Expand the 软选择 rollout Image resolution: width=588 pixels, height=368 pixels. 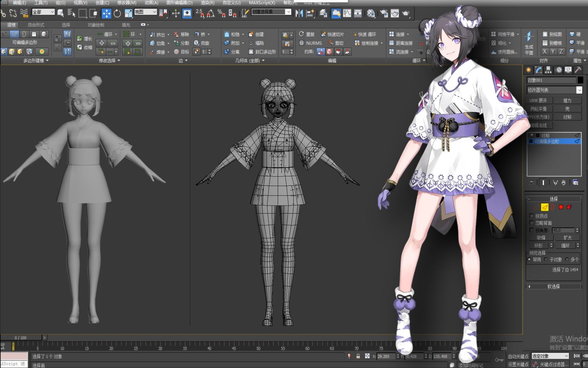[x=554, y=286]
